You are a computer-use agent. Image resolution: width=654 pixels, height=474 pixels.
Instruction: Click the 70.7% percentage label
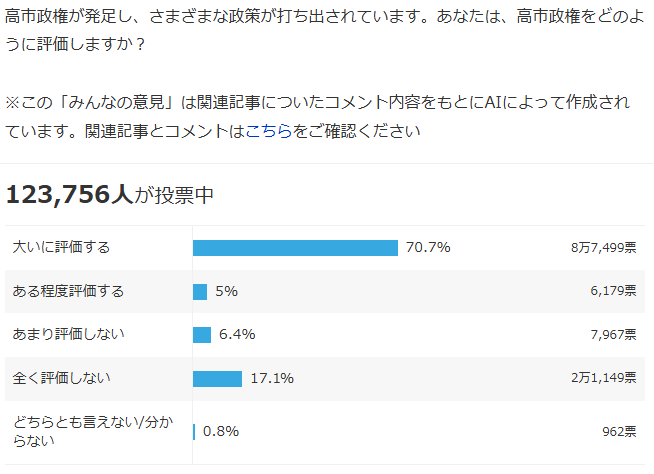tap(428, 247)
